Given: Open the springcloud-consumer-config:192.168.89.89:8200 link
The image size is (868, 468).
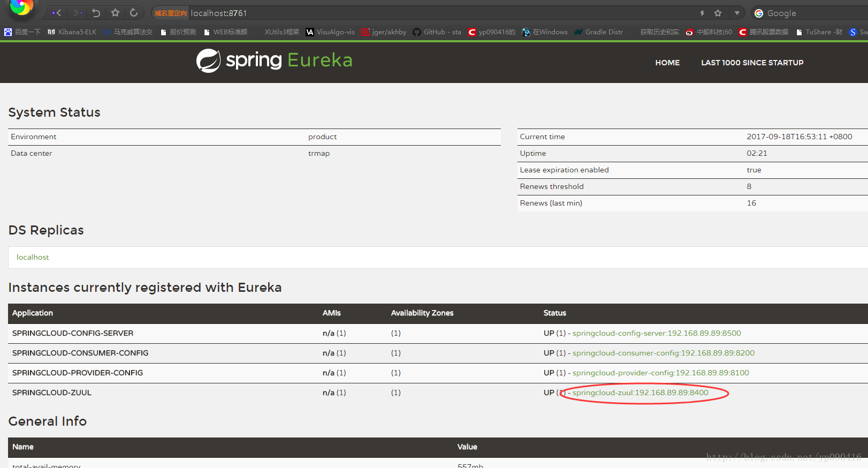Looking at the screenshot, I should (664, 353).
